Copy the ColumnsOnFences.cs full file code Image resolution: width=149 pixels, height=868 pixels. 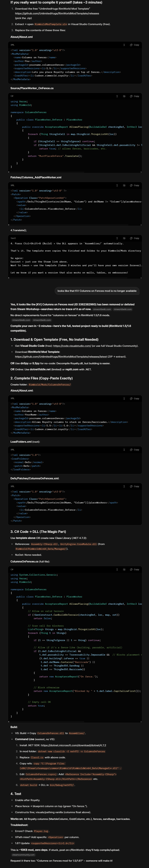point(135,570)
